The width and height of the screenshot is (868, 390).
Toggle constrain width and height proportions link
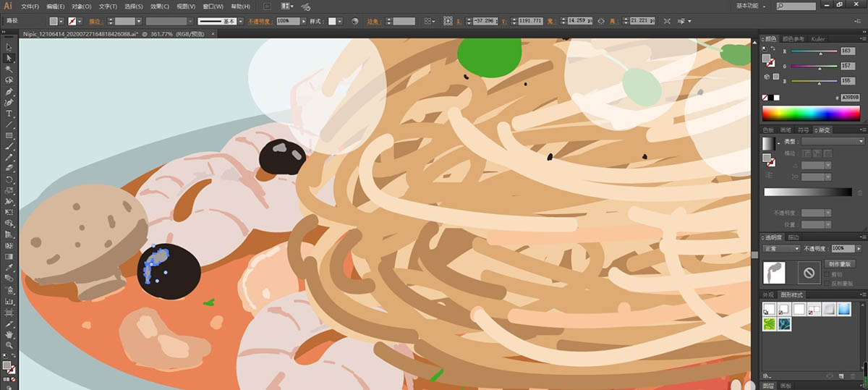click(x=601, y=22)
